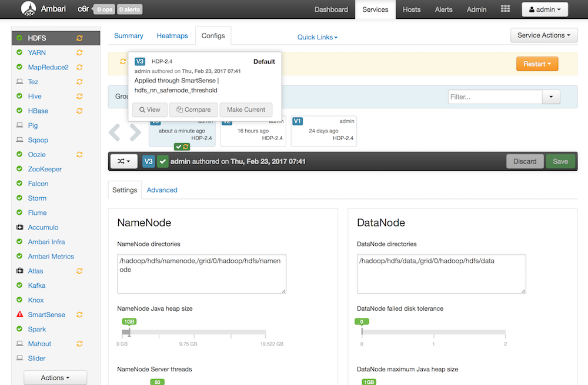
Task: Switch to the Summary tab
Action: [x=129, y=36]
